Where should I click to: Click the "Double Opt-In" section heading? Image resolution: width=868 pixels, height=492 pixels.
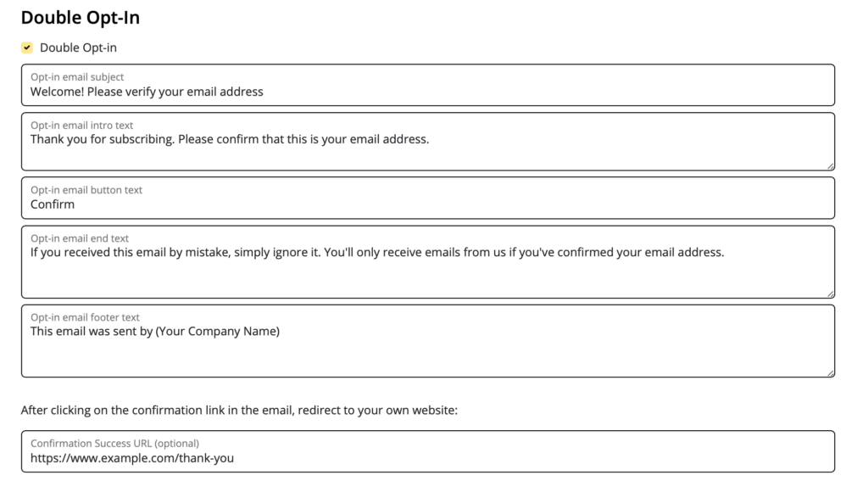pos(81,18)
